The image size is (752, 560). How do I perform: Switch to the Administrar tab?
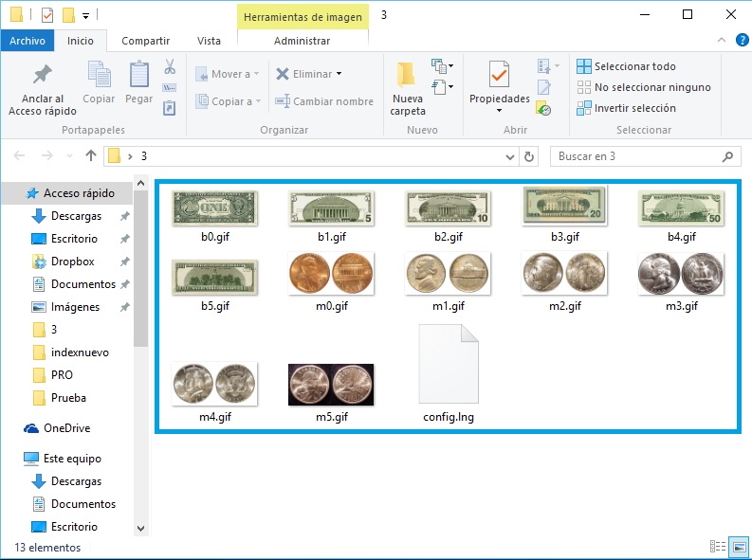pyautogui.click(x=303, y=41)
